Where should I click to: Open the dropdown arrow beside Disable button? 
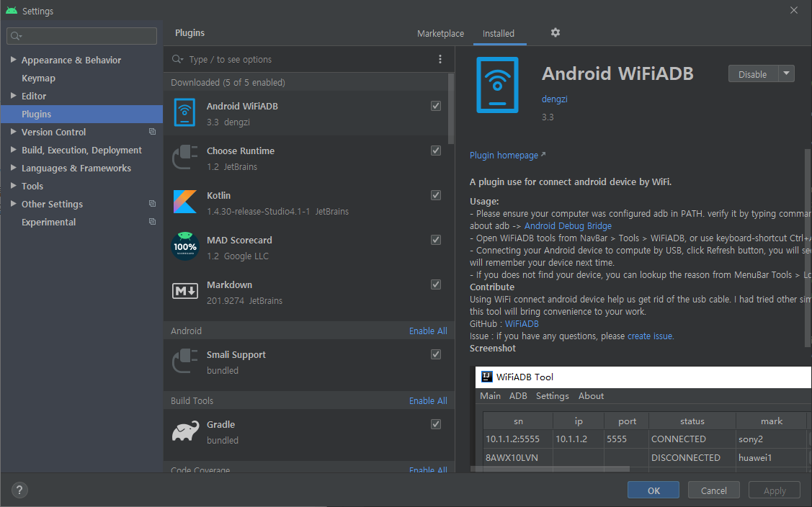click(786, 73)
